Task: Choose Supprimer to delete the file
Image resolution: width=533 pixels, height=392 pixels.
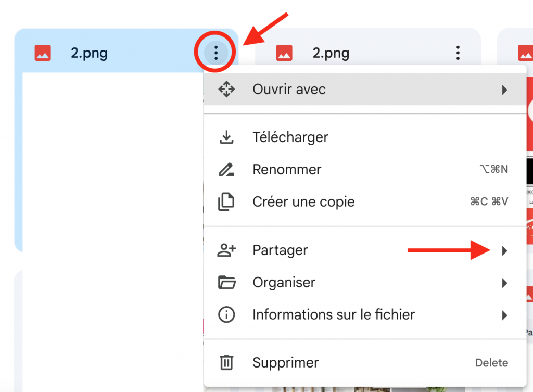Action: [x=285, y=363]
